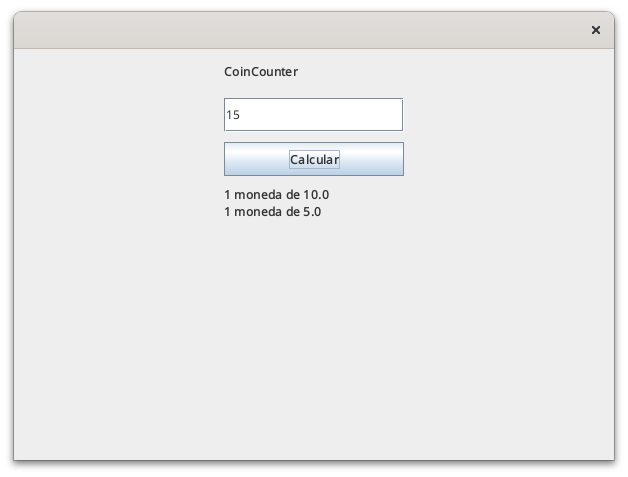Screen dimensions: 628x477
Task: Click the blank right end of the input field
Action: (360, 115)
